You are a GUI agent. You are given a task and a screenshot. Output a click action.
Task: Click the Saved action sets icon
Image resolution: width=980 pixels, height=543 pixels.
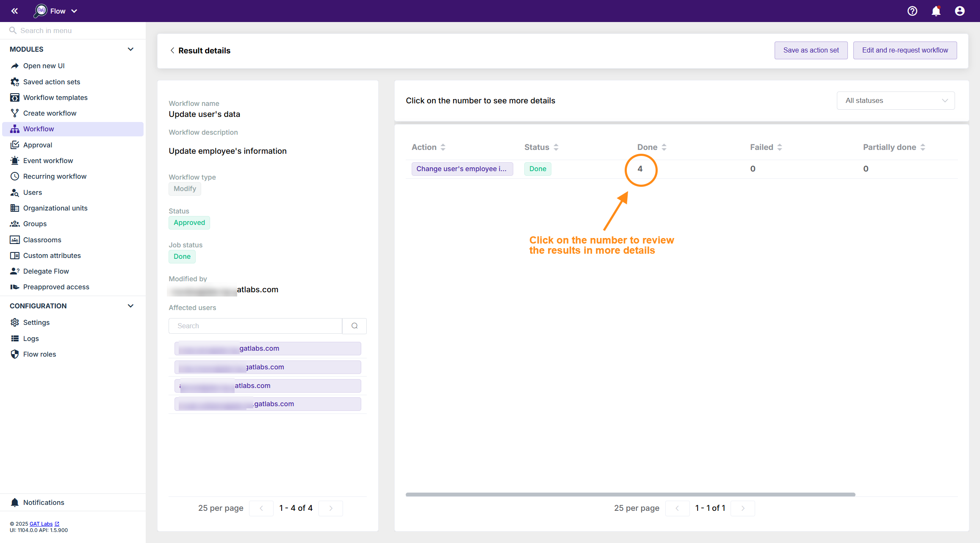click(15, 82)
